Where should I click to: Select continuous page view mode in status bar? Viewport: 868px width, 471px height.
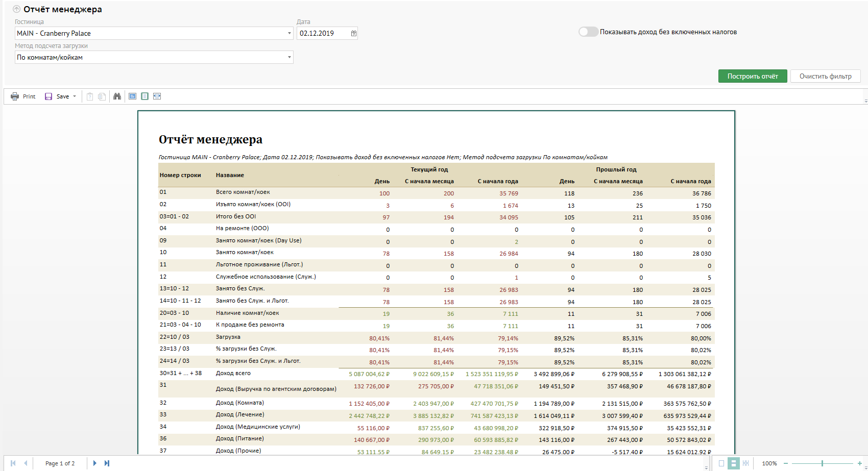(733, 463)
